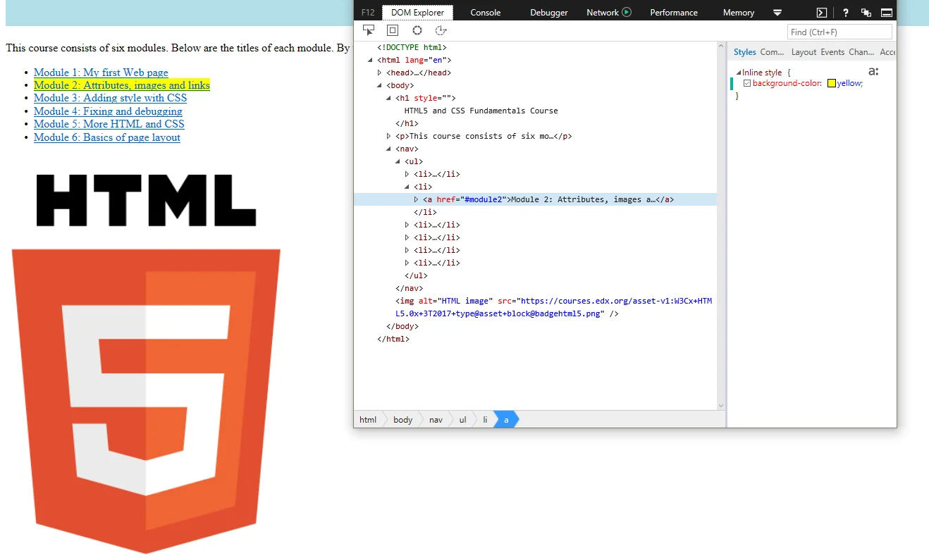Click the Network record toggle
Viewport: 929px width, 560px height.
click(x=627, y=11)
